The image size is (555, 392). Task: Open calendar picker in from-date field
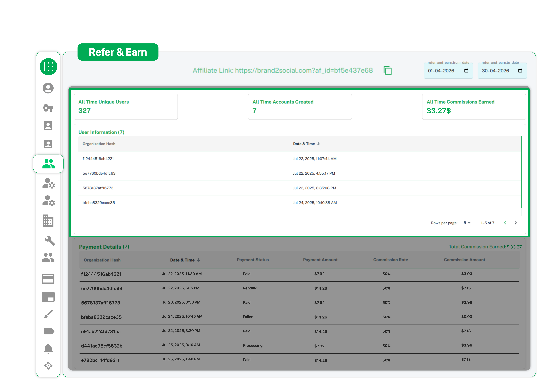coord(466,70)
